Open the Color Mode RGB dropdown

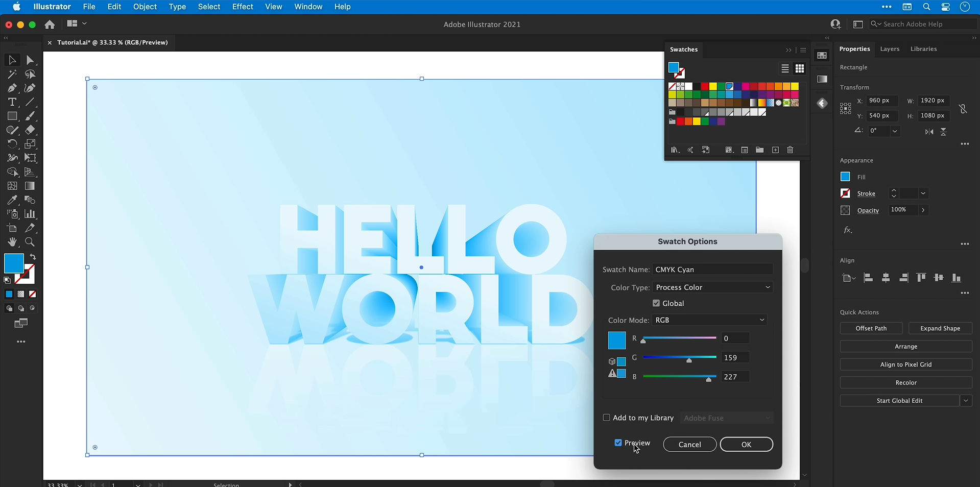(710, 320)
